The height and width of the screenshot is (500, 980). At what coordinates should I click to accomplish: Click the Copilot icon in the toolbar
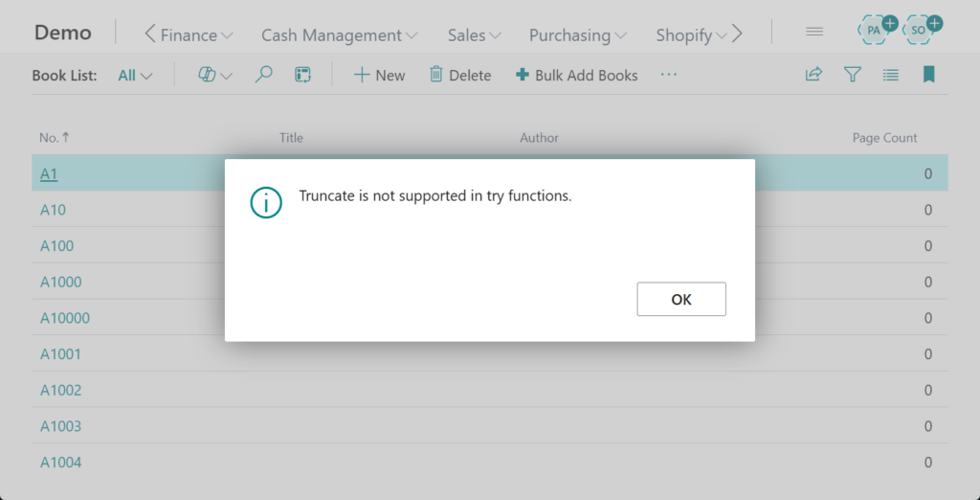coord(208,75)
